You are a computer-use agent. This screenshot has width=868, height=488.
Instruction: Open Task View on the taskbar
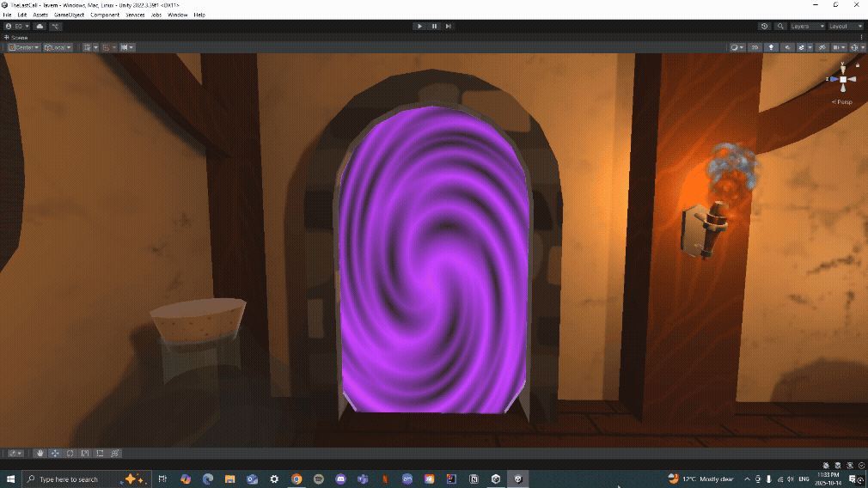pos(162,479)
